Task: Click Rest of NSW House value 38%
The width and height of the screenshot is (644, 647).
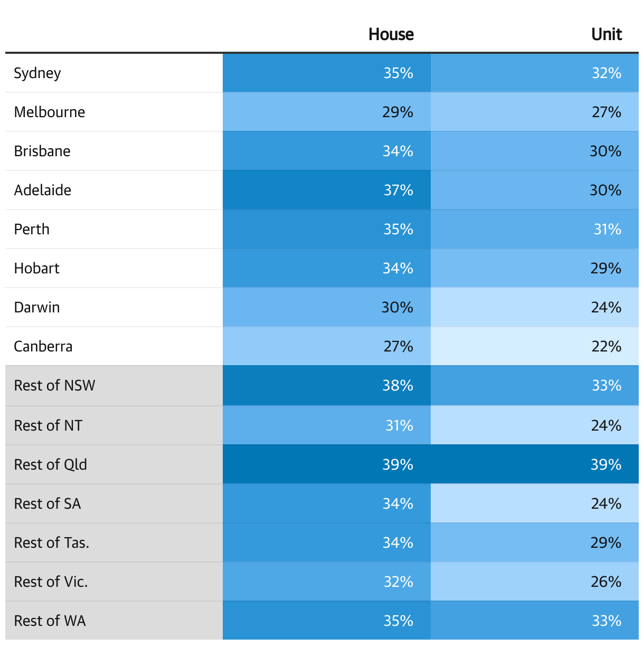Action: [x=397, y=385]
